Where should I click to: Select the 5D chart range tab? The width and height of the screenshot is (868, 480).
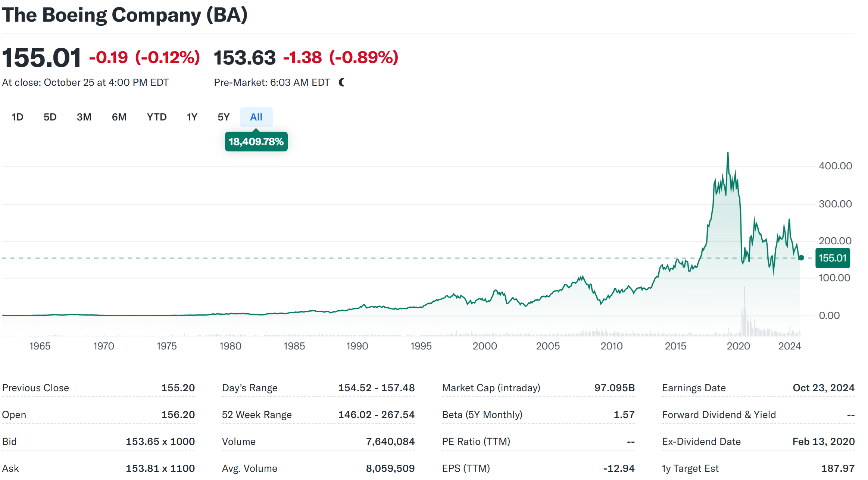click(50, 117)
